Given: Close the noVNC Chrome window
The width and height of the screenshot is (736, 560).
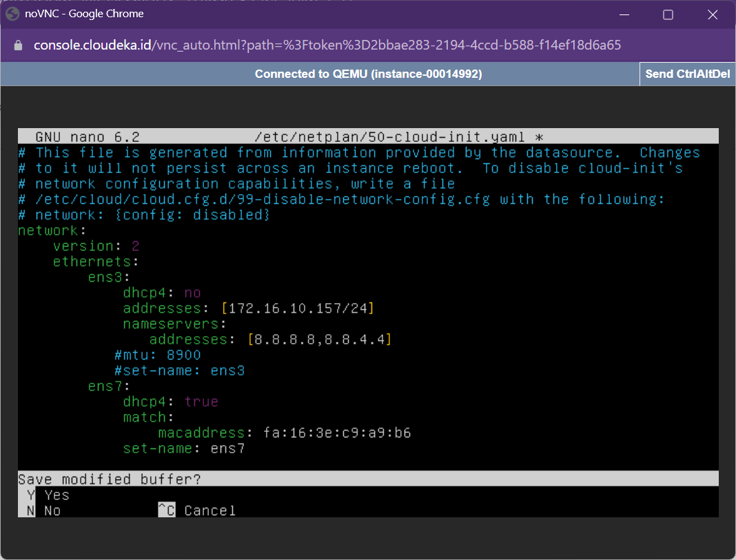Looking at the screenshot, I should click(713, 14).
